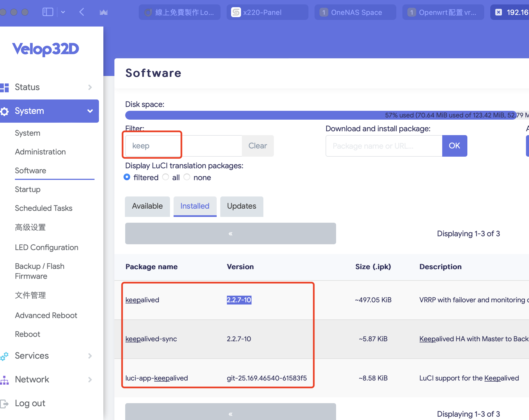Click the System gear icon

tap(5, 111)
